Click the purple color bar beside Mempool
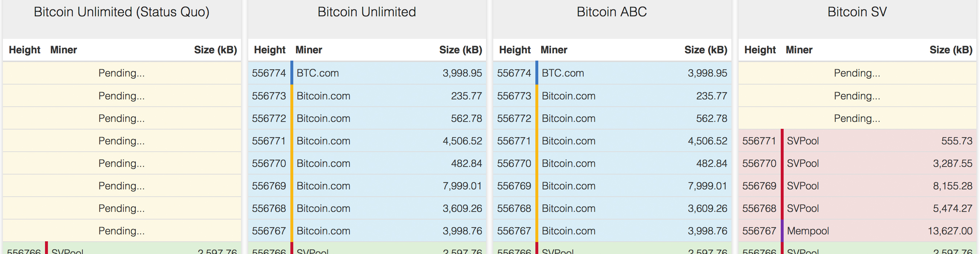This screenshot has height=254, width=980. tap(782, 231)
